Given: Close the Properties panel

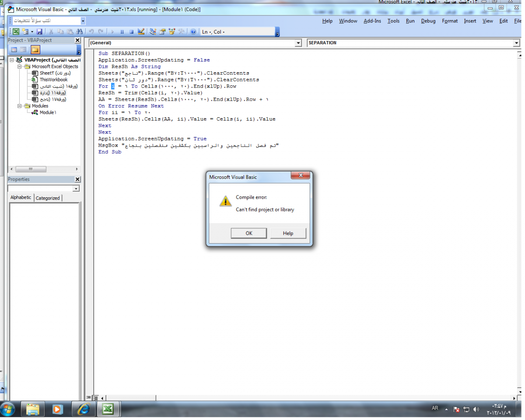Looking at the screenshot, I should [78, 179].
